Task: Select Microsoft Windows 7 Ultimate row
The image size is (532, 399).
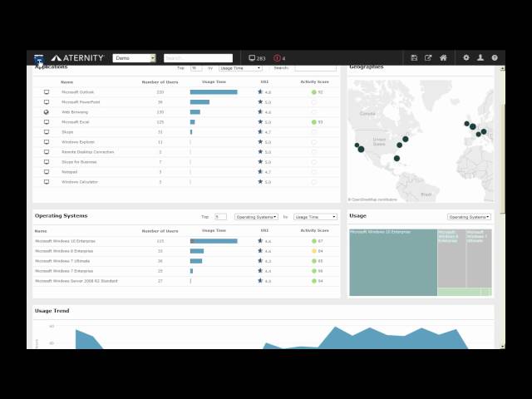Action: 186,261
